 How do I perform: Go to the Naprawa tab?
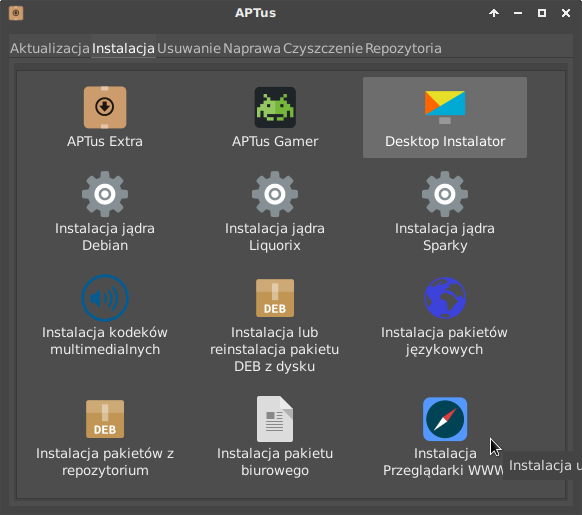252,48
